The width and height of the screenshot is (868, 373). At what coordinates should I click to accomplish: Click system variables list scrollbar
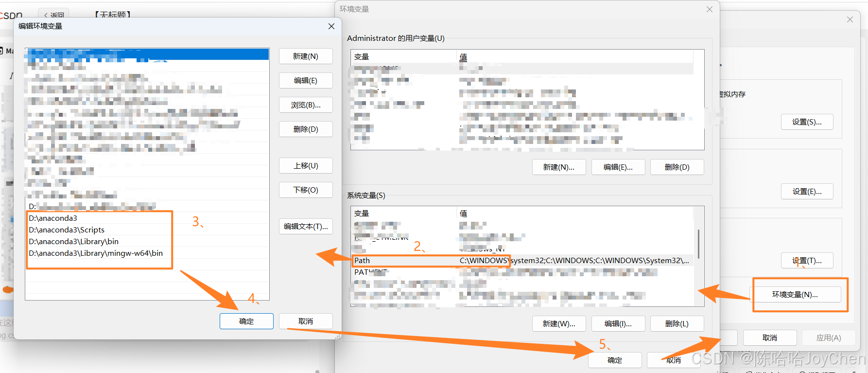point(699,244)
